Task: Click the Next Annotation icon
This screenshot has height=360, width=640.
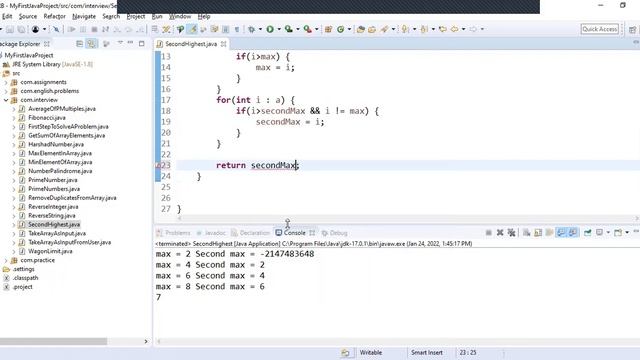Action: click(405, 29)
